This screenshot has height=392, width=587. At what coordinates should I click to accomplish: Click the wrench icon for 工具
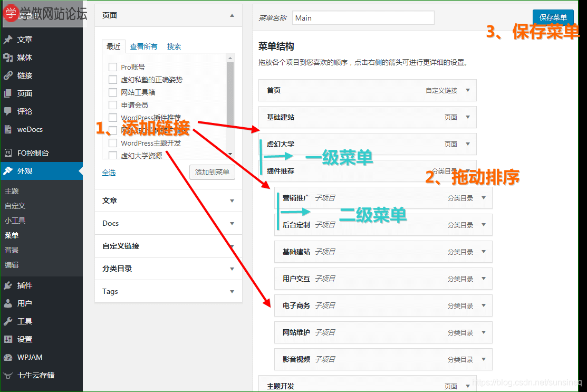pyautogui.click(x=8, y=321)
